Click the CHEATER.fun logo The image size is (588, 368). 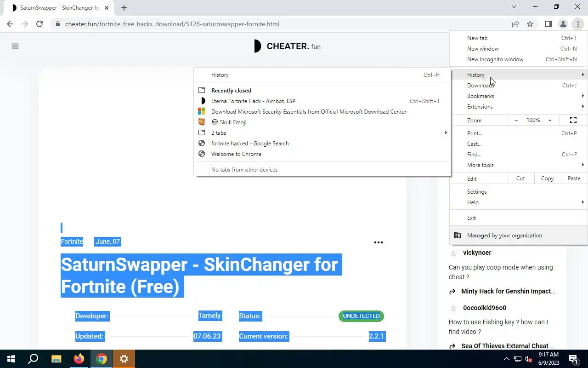coord(287,46)
